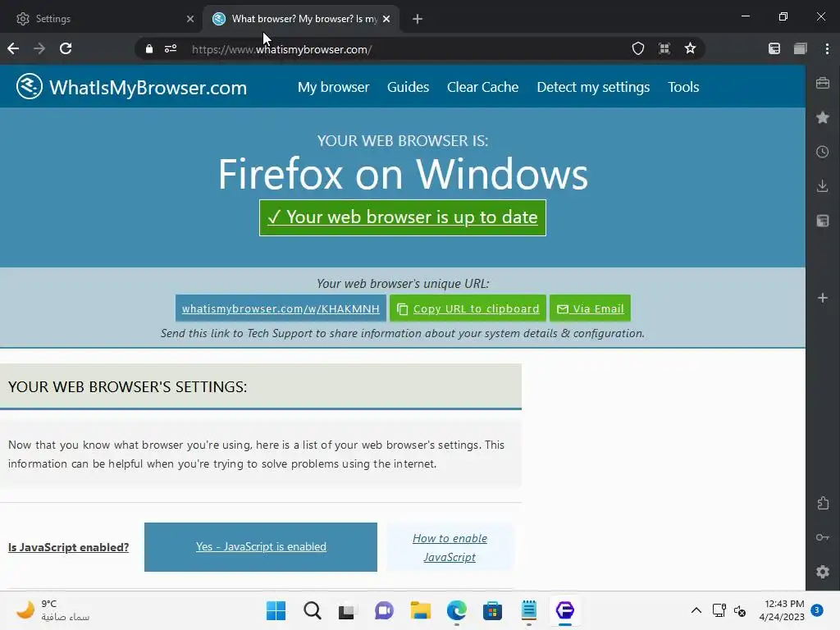Open the Tools menu item
840x630 pixels.
[683, 87]
